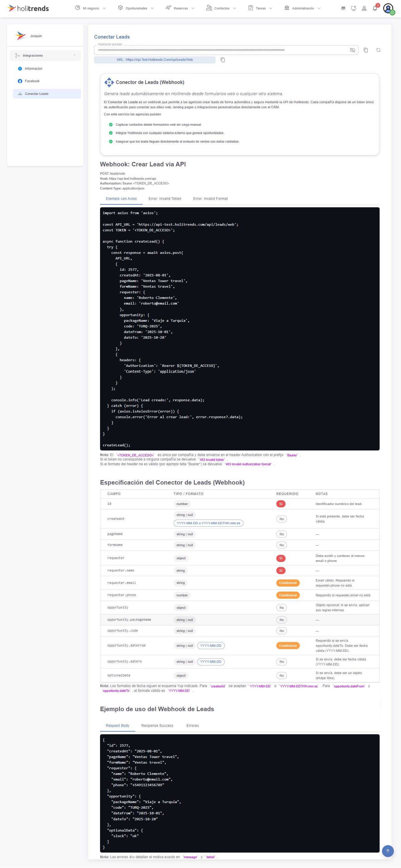Click '403 Invalid token' code text
Image resolution: width=401 pixels, height=868 pixels.
point(212,460)
